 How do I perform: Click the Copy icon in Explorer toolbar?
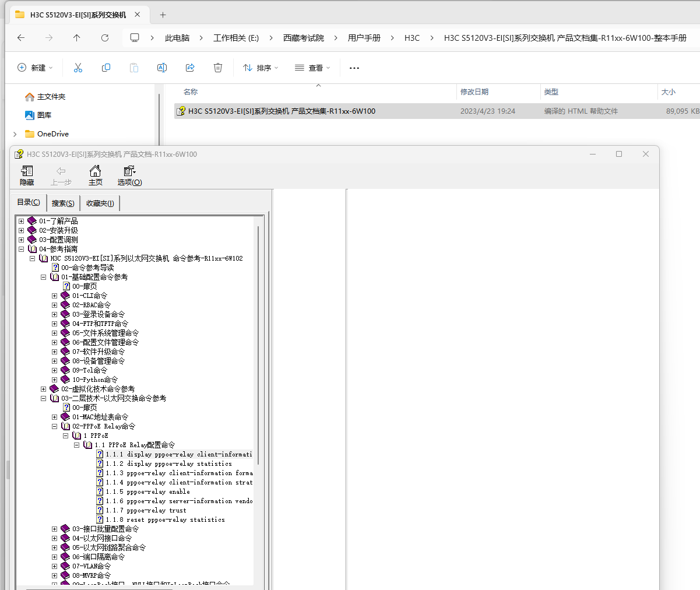pos(106,68)
